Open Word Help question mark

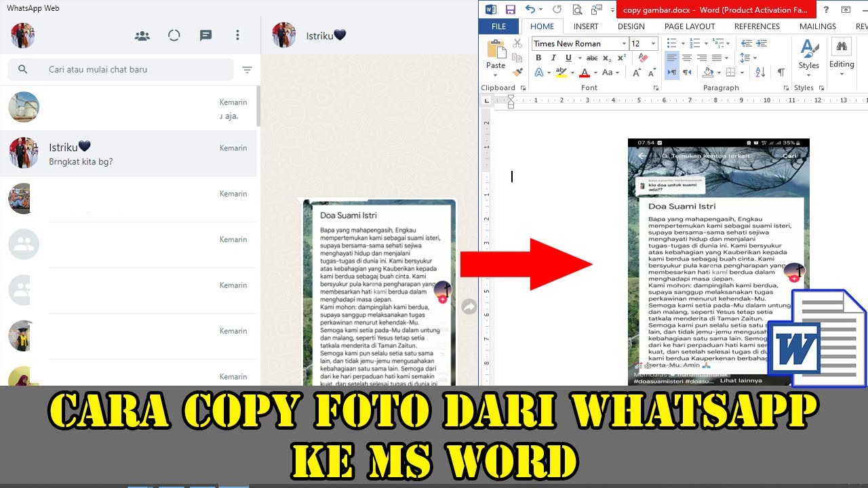[827, 9]
